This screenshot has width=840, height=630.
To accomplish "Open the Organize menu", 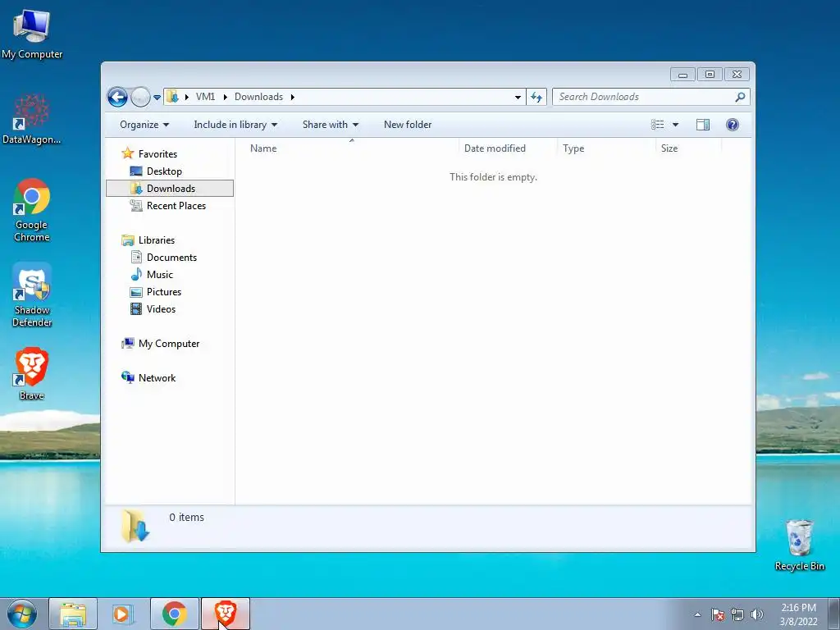I will click(144, 125).
